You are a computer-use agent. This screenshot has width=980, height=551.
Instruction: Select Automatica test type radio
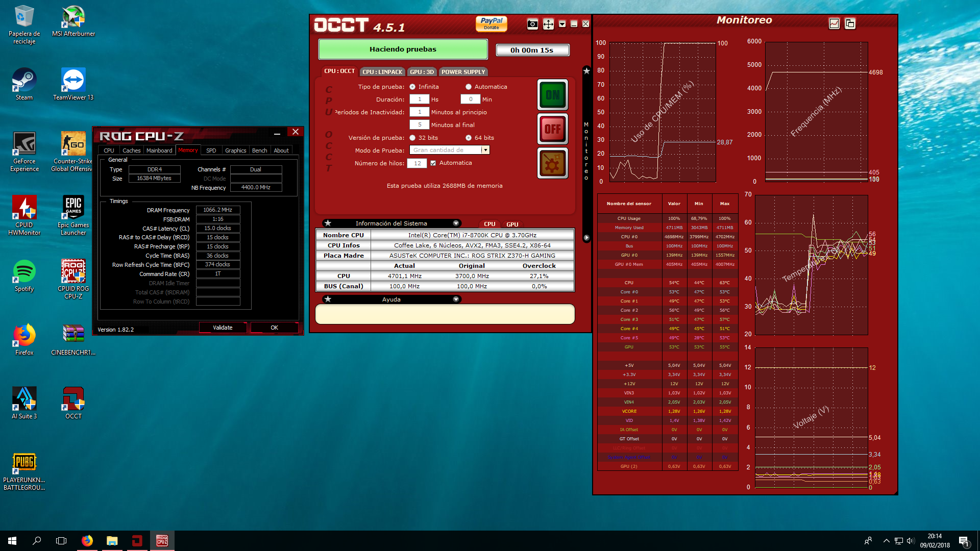pos(469,87)
